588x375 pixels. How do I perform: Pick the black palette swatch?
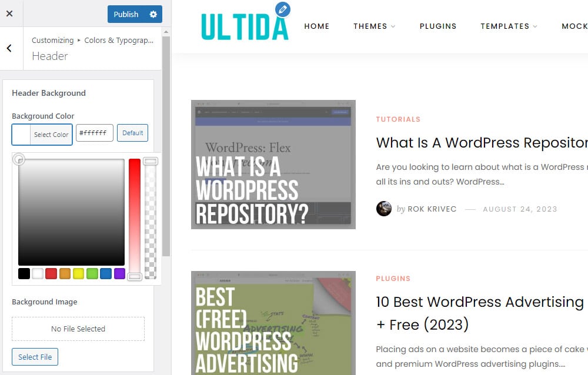[x=24, y=273]
